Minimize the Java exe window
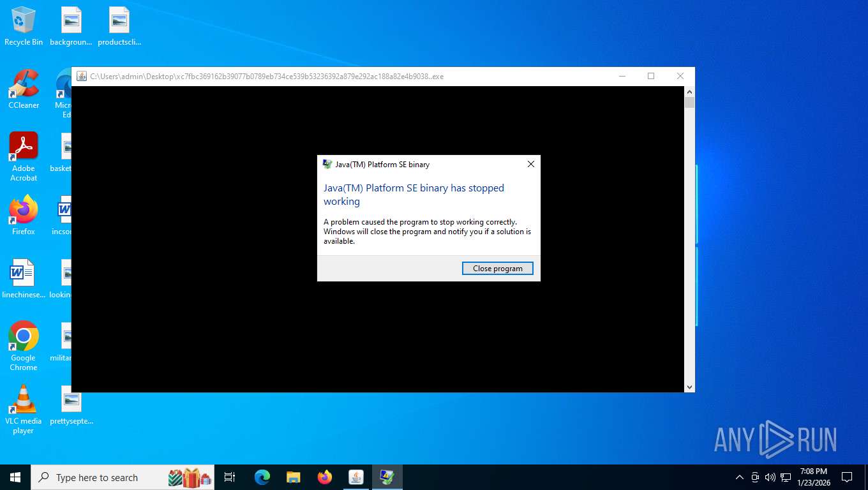Image resolution: width=868 pixels, height=490 pixels. pos(622,77)
